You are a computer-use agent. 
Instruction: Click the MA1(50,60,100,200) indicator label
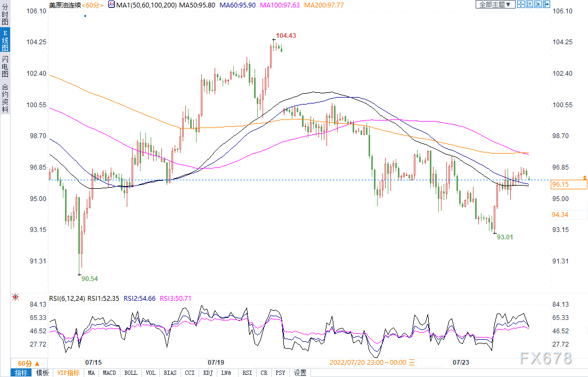[146, 5]
